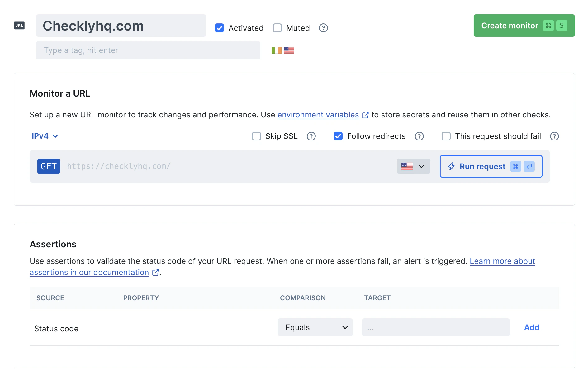Click the URL monitor badge icon
The height and width of the screenshot is (380, 588).
click(x=19, y=26)
